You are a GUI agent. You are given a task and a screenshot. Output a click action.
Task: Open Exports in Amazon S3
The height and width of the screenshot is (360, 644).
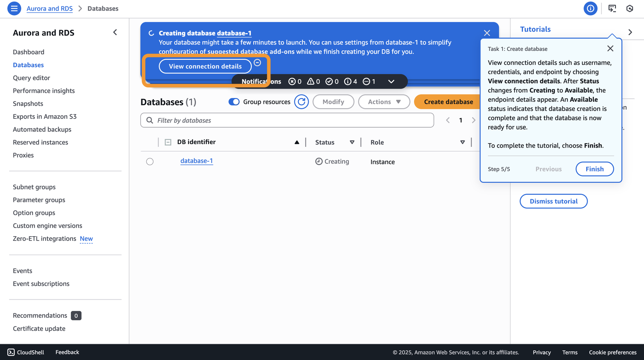click(x=45, y=116)
